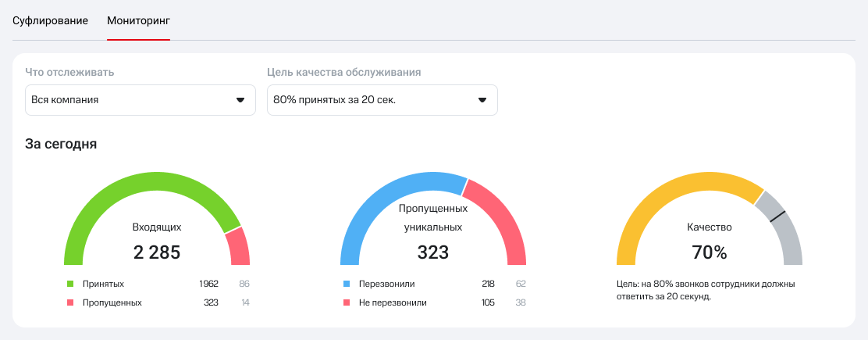
Task: Select the Мониторинг tab
Action: tap(138, 20)
